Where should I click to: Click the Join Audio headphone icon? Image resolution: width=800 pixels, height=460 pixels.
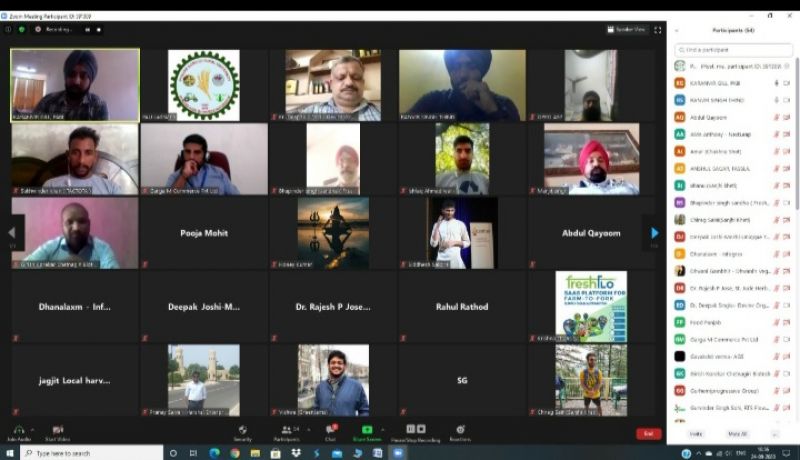[x=19, y=429]
